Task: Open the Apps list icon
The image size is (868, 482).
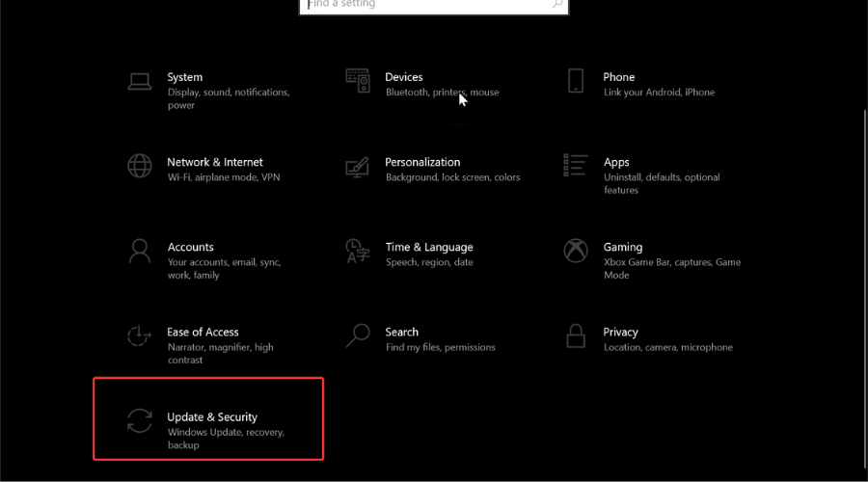Action: point(576,166)
